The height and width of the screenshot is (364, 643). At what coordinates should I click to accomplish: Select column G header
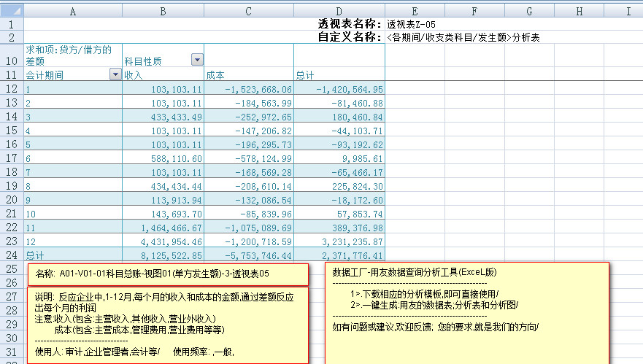tap(528, 11)
